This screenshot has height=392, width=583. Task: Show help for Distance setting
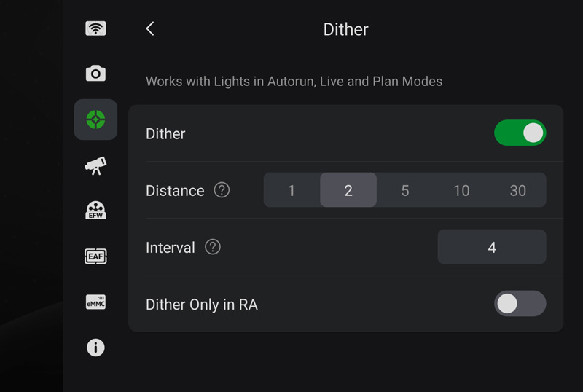point(222,190)
